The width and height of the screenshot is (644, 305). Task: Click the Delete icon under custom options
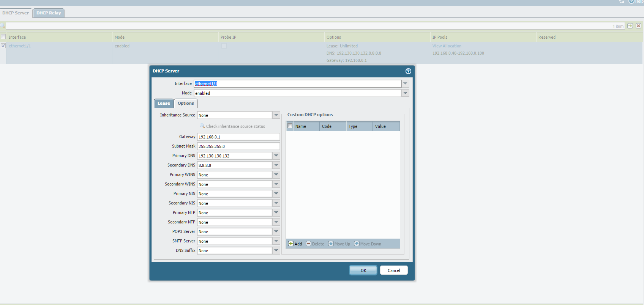pyautogui.click(x=309, y=244)
